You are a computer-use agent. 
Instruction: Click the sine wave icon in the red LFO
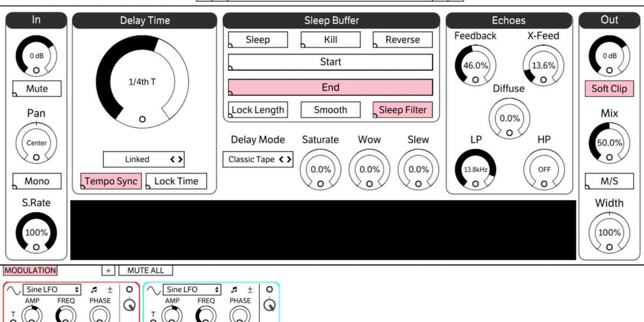point(14,290)
